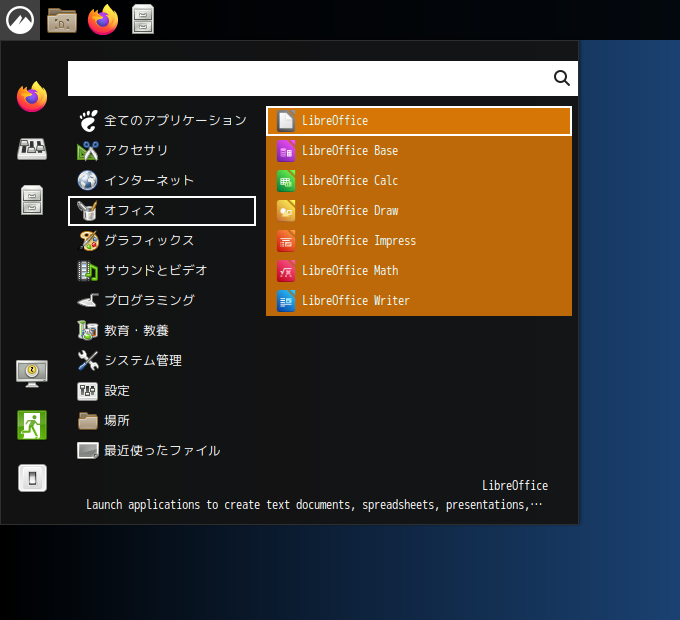
Task: Launch LibreOffice start center entry
Action: [419, 121]
